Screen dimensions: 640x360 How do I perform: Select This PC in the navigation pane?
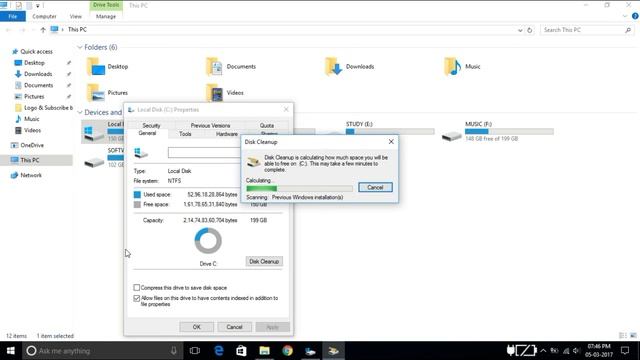pyautogui.click(x=30, y=160)
